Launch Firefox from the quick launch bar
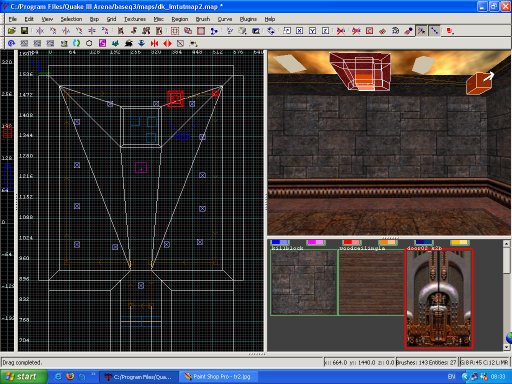 (70, 377)
